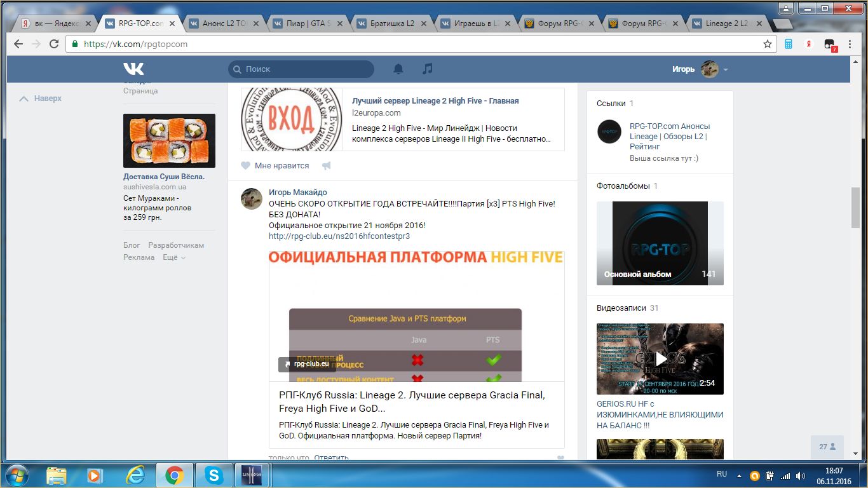868x488 pixels.
Task: Click the extension icon with red badge 7
Action: (x=830, y=44)
